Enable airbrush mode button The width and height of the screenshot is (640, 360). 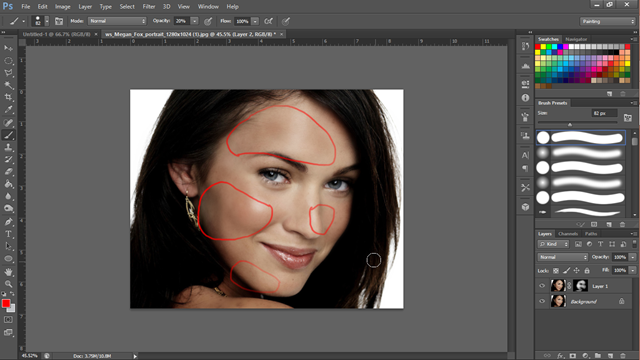tap(268, 21)
